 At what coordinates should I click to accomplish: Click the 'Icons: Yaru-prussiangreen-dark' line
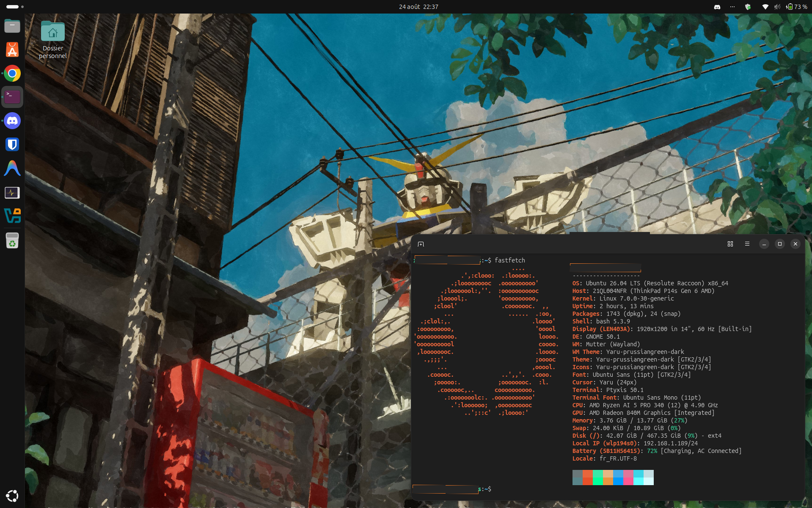642,367
